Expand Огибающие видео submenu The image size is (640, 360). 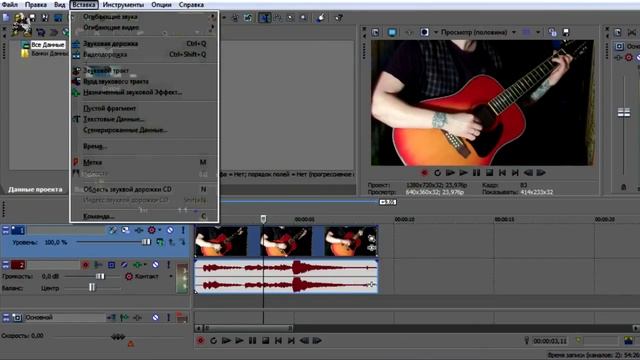(x=144, y=27)
